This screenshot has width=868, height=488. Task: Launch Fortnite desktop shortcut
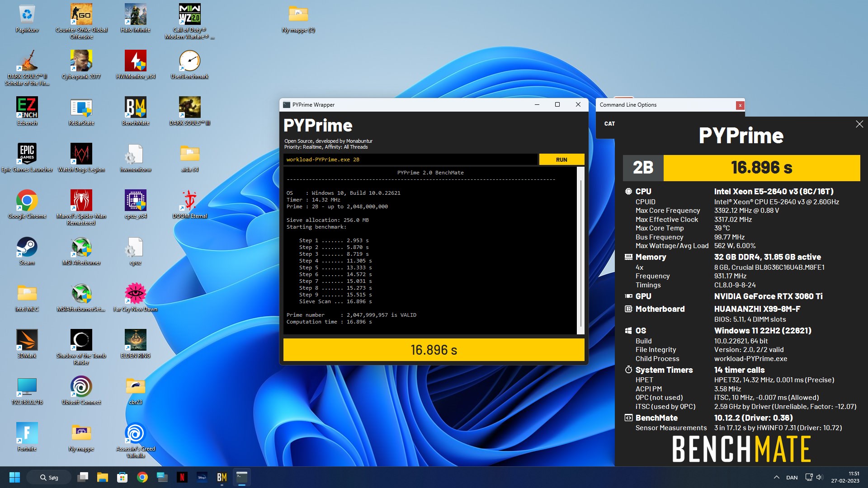(27, 437)
